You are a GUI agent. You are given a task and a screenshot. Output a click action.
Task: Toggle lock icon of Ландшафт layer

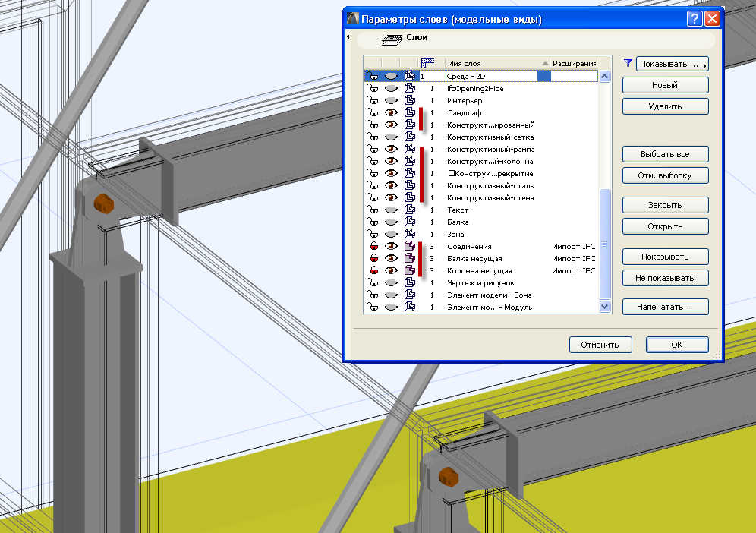click(x=372, y=112)
